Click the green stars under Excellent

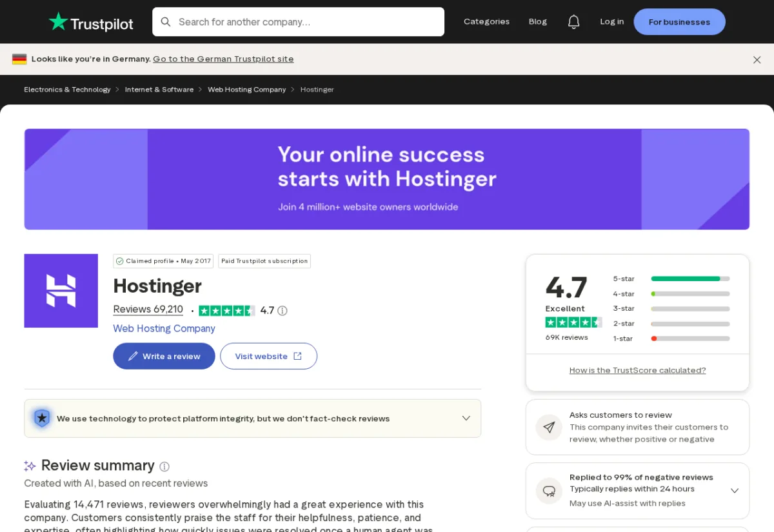click(x=573, y=322)
